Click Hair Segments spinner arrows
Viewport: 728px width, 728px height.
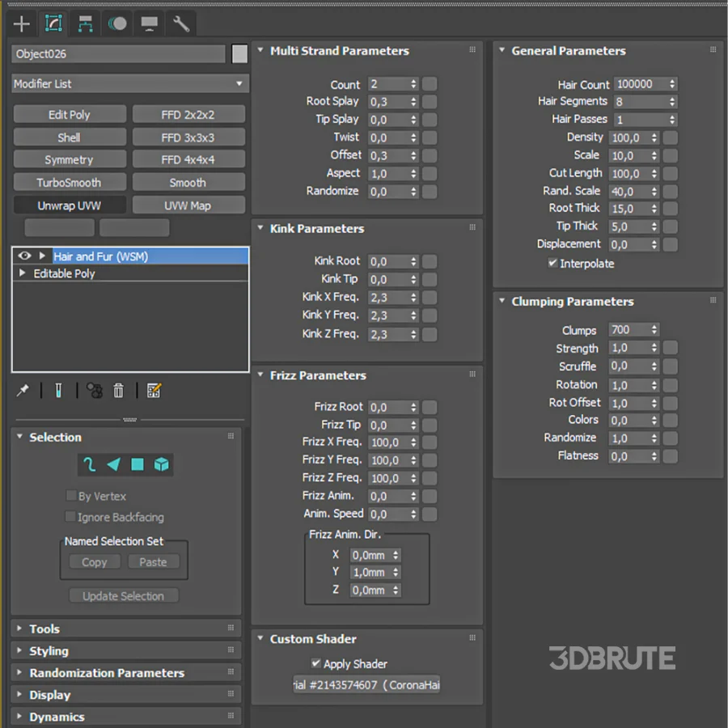point(672,102)
